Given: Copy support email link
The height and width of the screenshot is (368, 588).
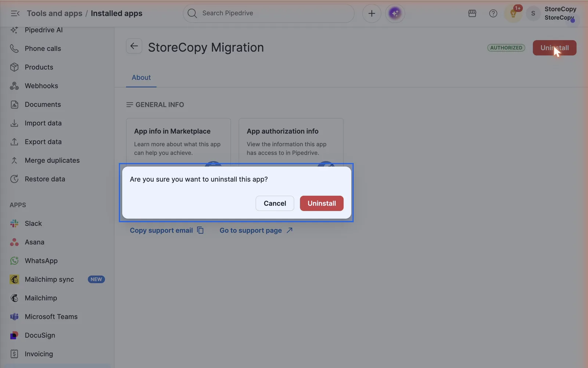Looking at the screenshot, I should [x=166, y=230].
